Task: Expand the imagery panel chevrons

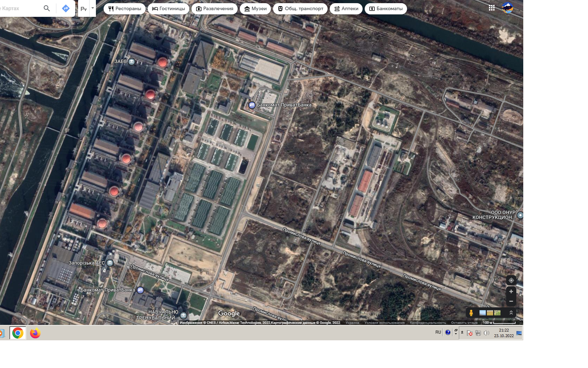Action: [511, 313]
